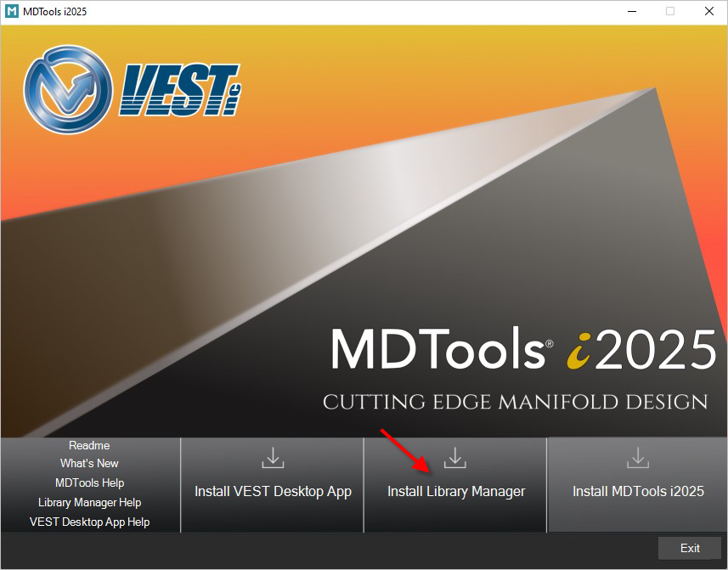Screen dimensions: 728x570
Task: Click the greyed-out maximize window button
Action: point(670,12)
